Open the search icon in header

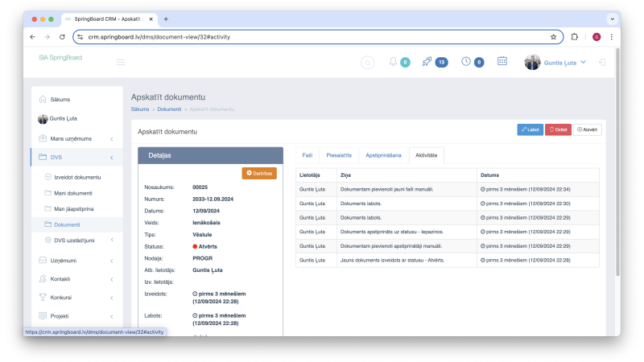click(x=367, y=63)
